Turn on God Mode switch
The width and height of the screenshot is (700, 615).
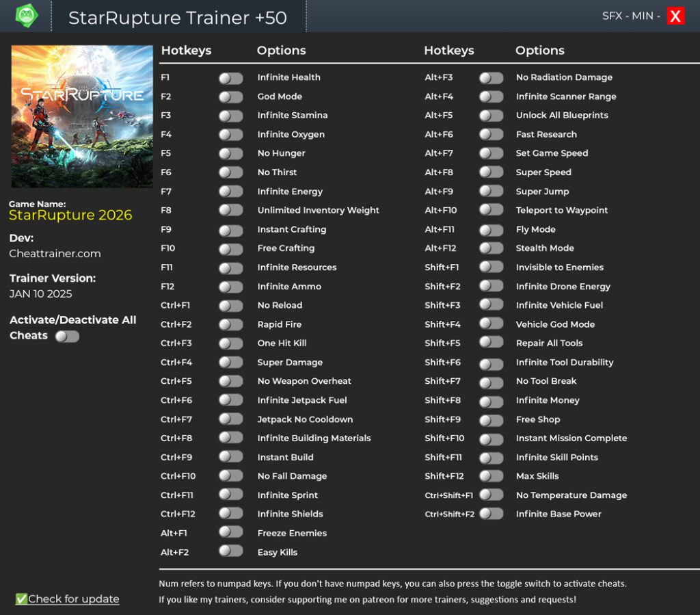231,97
